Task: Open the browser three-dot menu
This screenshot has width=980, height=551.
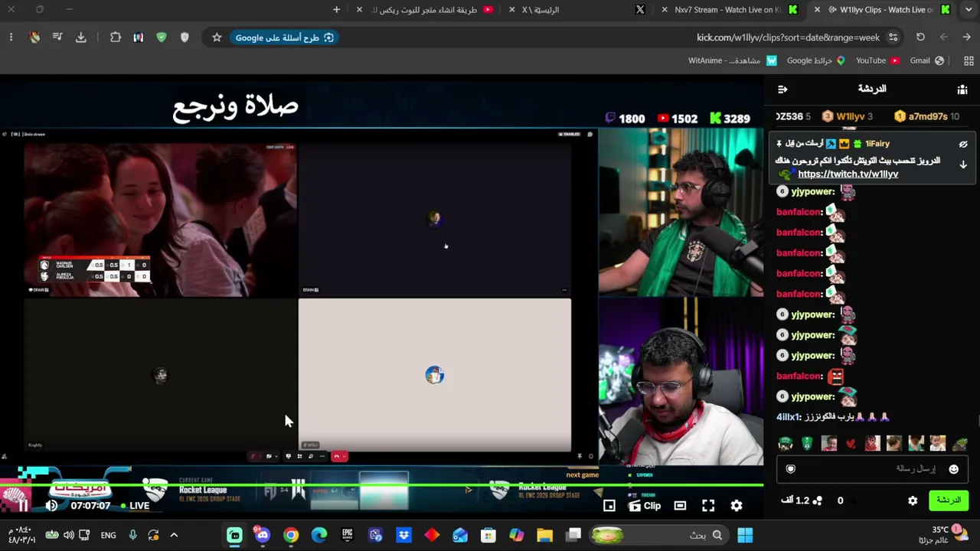Action: [x=11, y=37]
